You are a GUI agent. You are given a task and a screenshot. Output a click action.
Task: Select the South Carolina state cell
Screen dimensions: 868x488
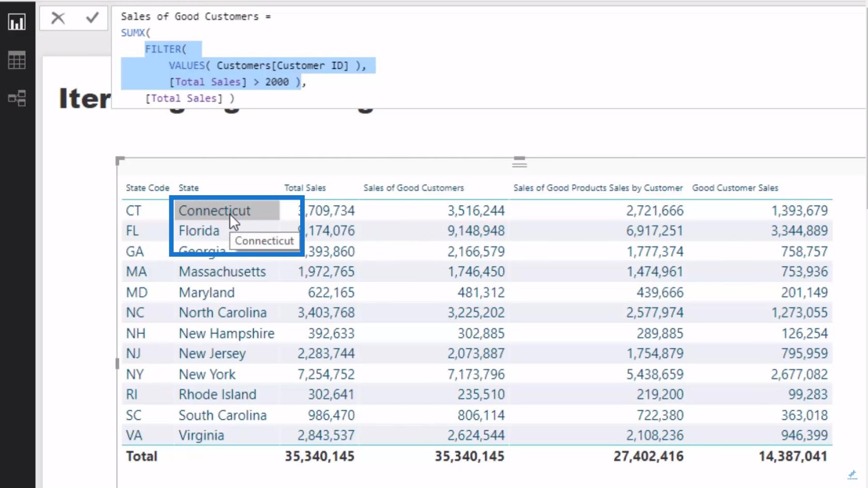[222, 415]
